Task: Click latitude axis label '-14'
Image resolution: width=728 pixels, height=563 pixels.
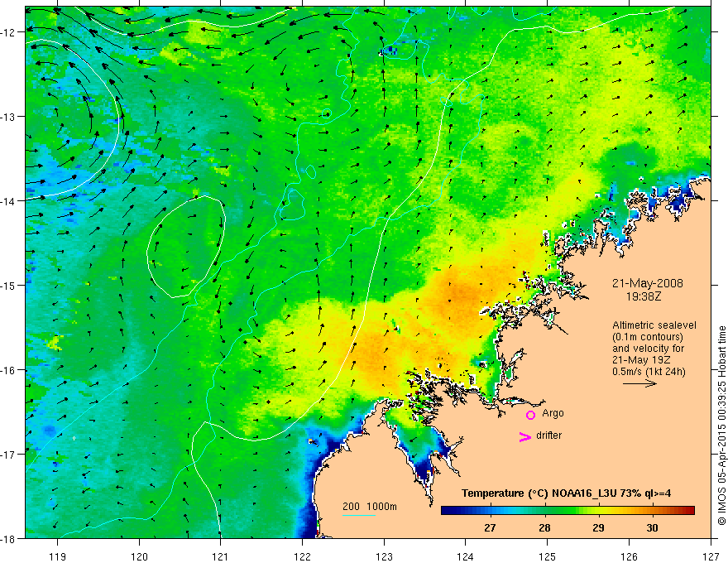Action: tap(8, 201)
